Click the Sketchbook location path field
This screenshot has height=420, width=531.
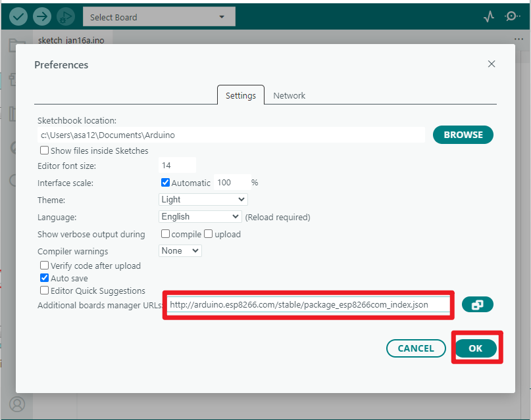(231, 135)
